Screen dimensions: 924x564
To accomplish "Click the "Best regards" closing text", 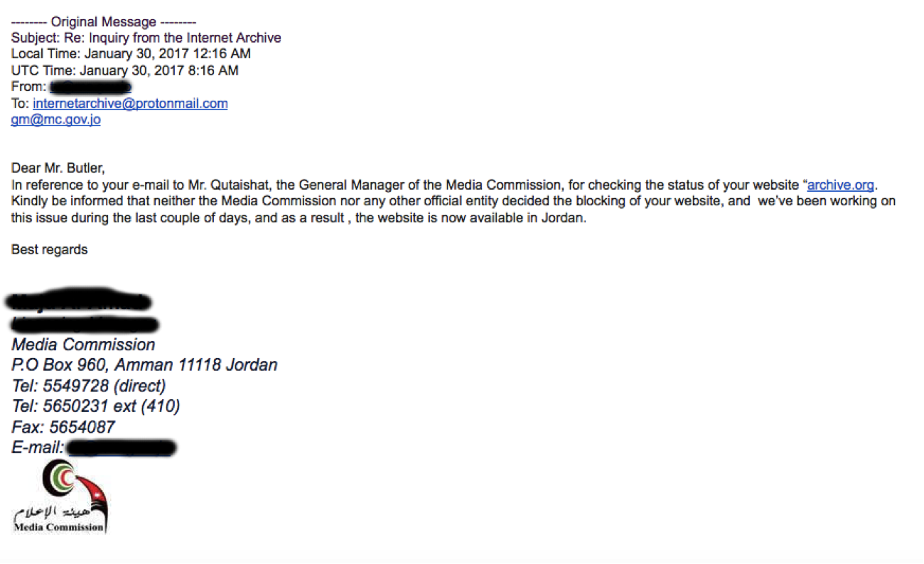I will coord(50,249).
